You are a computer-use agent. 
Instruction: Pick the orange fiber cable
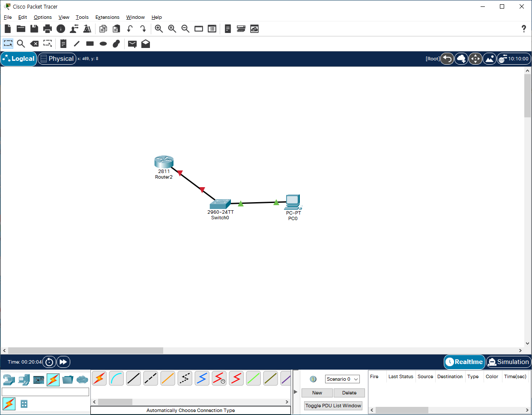[168, 379]
